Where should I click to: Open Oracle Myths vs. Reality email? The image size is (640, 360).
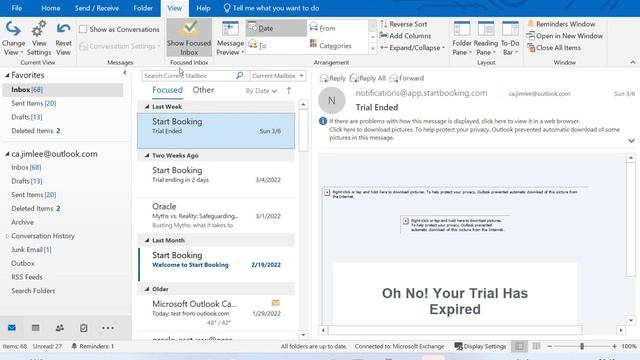(216, 216)
